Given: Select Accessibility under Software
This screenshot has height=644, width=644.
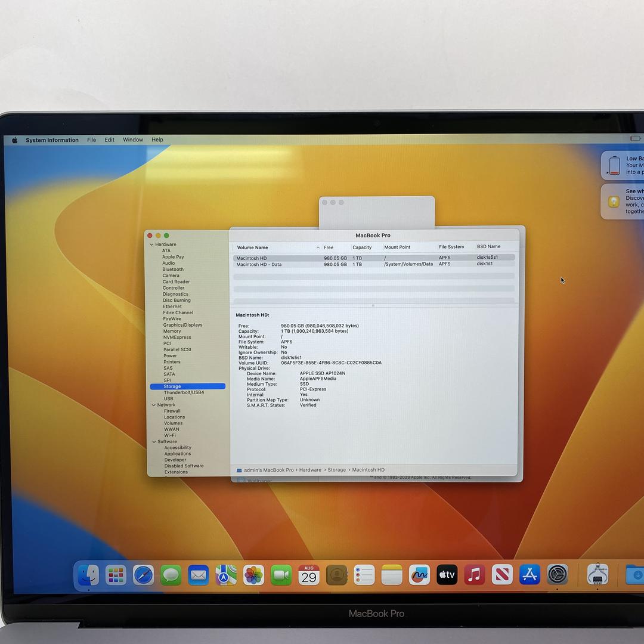Looking at the screenshot, I should point(178,448).
